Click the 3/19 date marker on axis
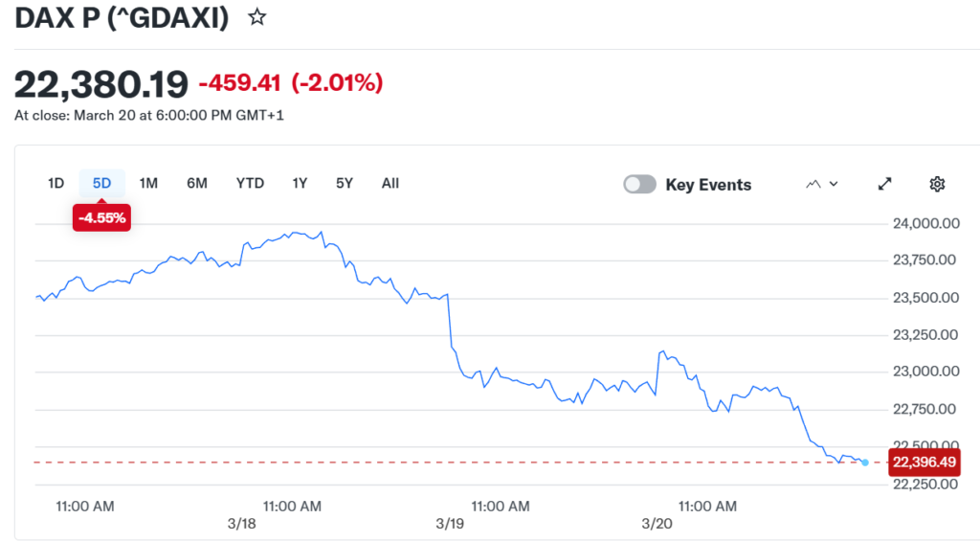This screenshot has height=542, width=980. click(449, 524)
